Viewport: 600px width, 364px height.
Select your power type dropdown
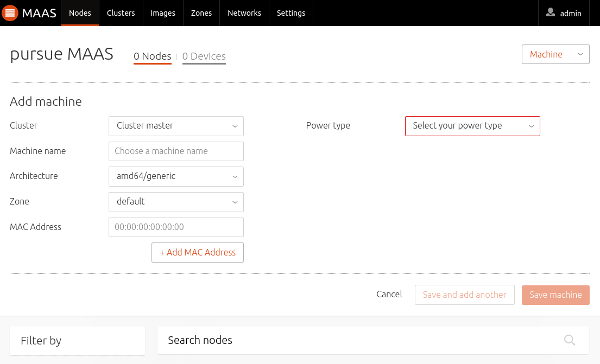pyautogui.click(x=472, y=126)
